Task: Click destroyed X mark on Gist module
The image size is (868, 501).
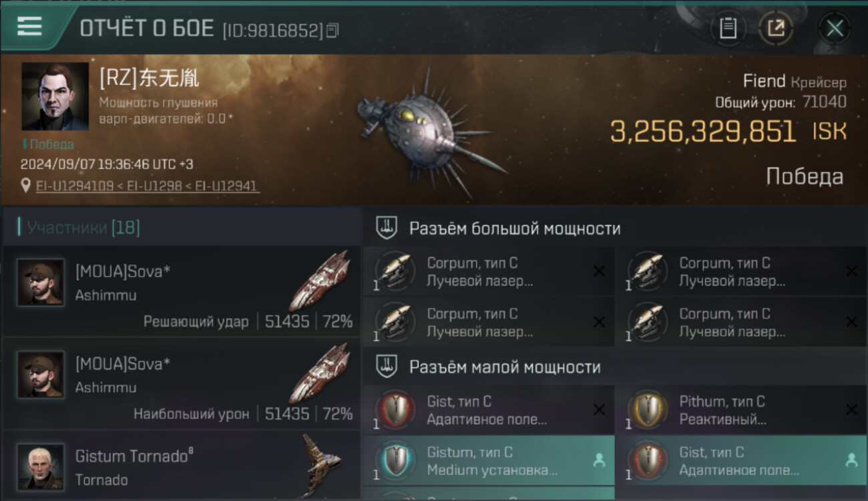Action: pyautogui.click(x=599, y=409)
